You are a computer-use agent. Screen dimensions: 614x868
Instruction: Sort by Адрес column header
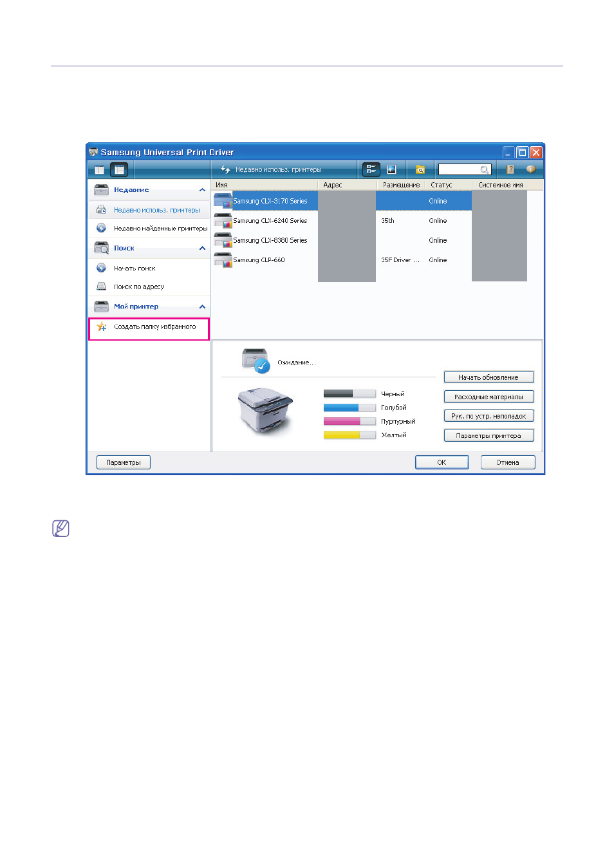(x=347, y=185)
